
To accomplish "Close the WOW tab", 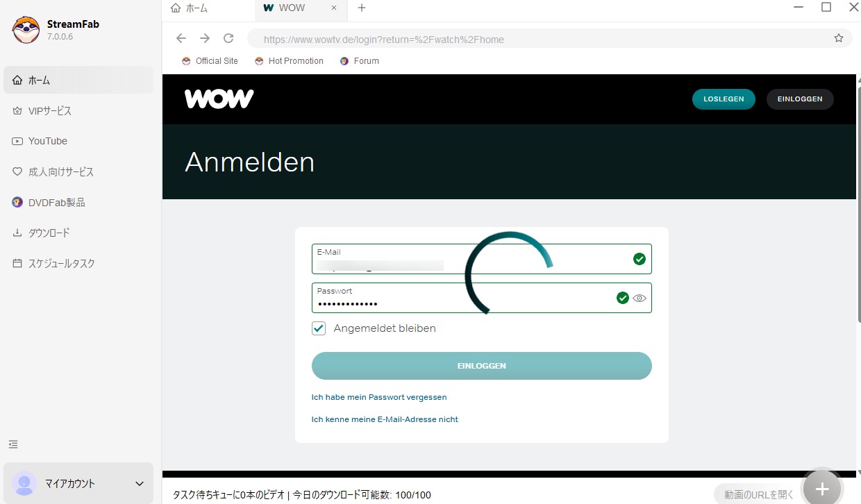I will [x=334, y=8].
